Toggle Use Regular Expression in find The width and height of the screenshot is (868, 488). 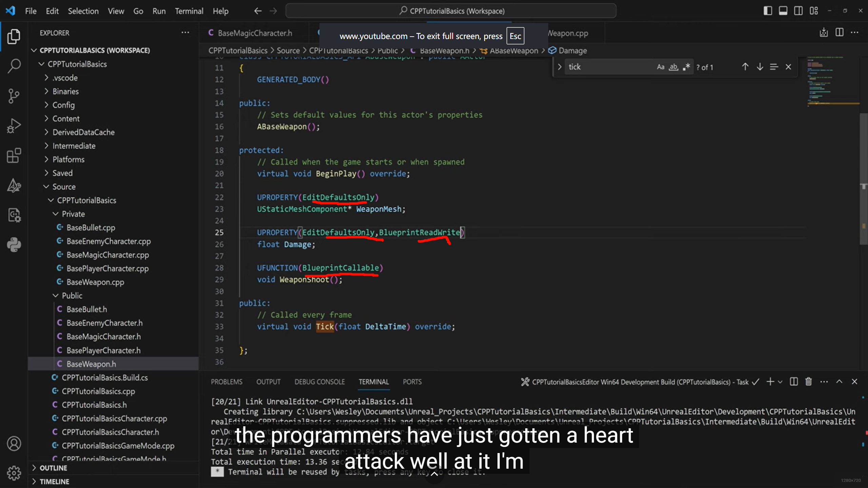(x=686, y=67)
